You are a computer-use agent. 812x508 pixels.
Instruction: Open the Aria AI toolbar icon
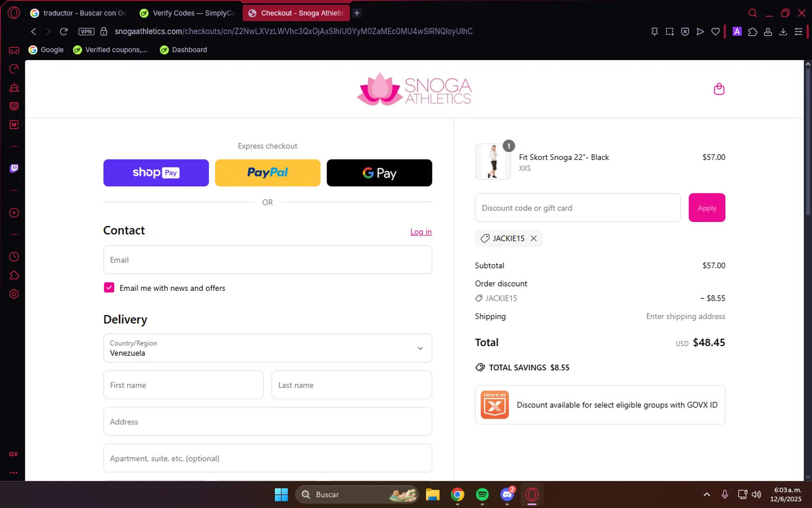click(x=737, y=31)
